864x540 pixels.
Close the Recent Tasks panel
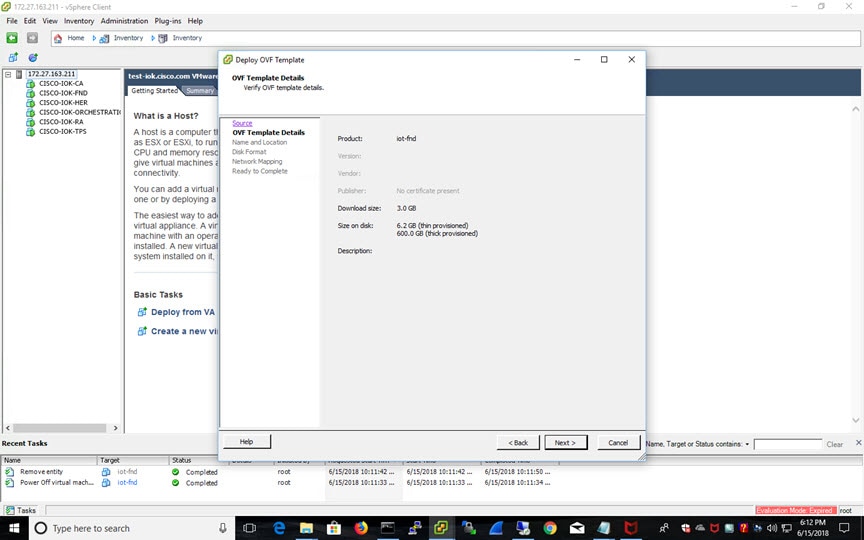point(858,442)
